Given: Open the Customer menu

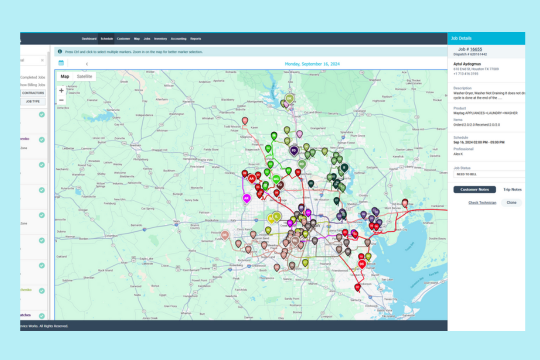Looking at the screenshot, I should click(x=123, y=39).
